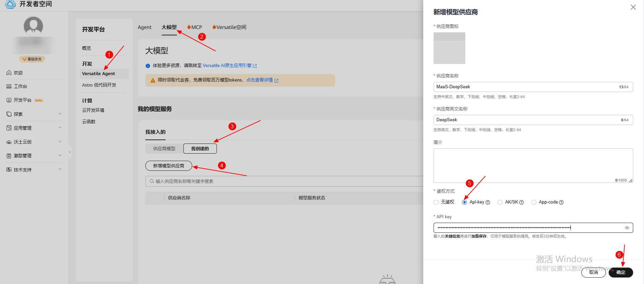Click the 技术支持 sidebar icon
644x284 pixels.
point(9,169)
